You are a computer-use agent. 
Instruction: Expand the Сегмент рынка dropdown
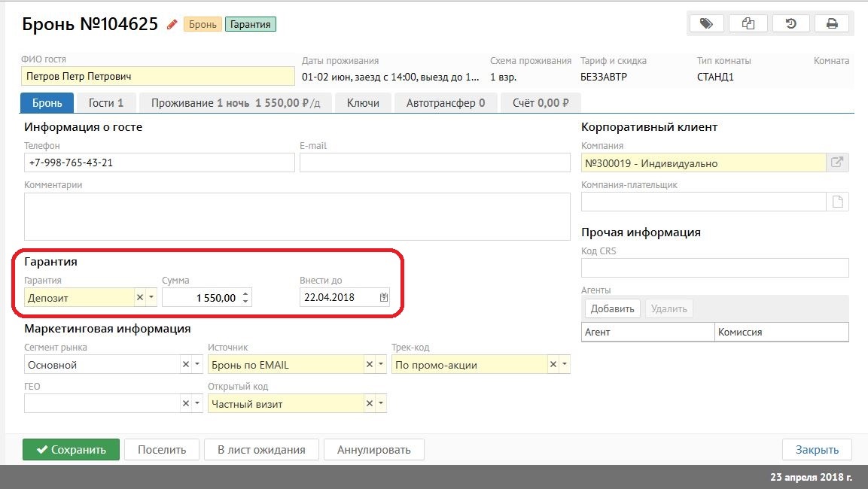(197, 365)
